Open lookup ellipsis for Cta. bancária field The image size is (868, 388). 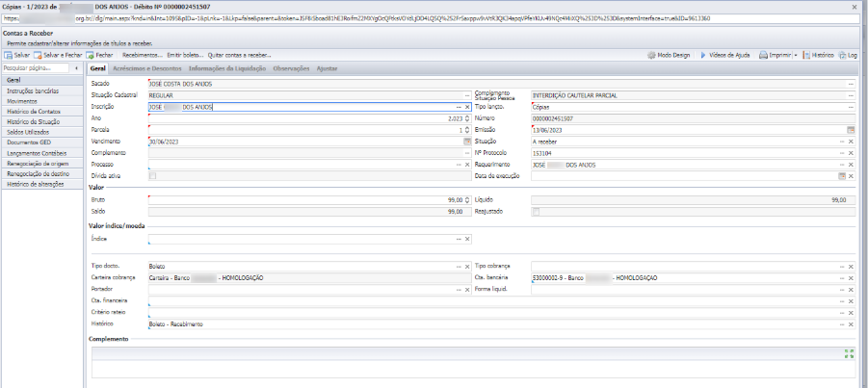point(842,278)
